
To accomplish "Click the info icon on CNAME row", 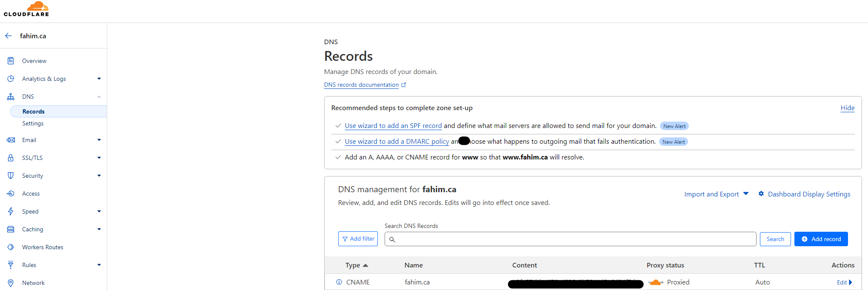I will click(339, 282).
